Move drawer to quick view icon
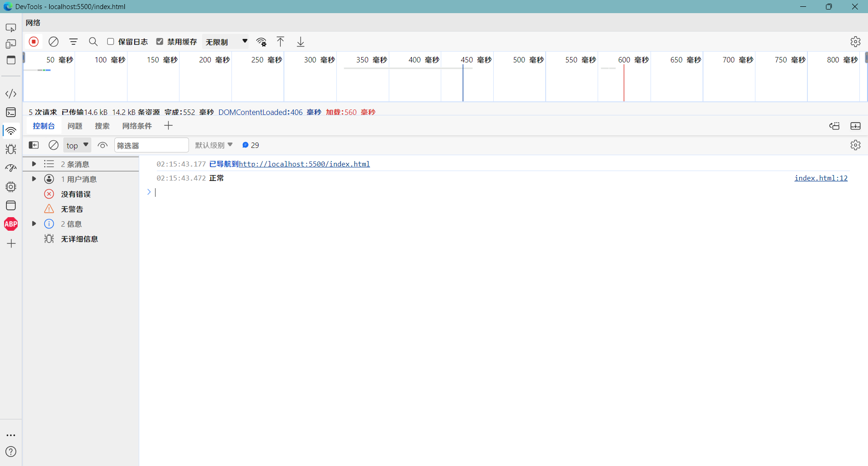Image resolution: width=868 pixels, height=466 pixels. [x=835, y=126]
